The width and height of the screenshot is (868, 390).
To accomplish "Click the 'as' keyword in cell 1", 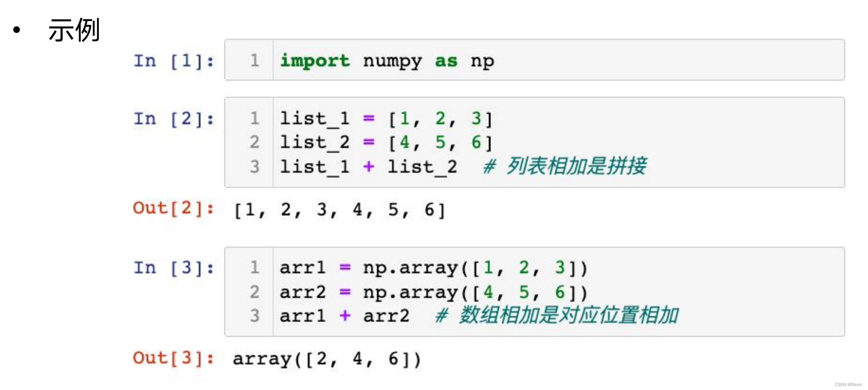I will point(446,61).
